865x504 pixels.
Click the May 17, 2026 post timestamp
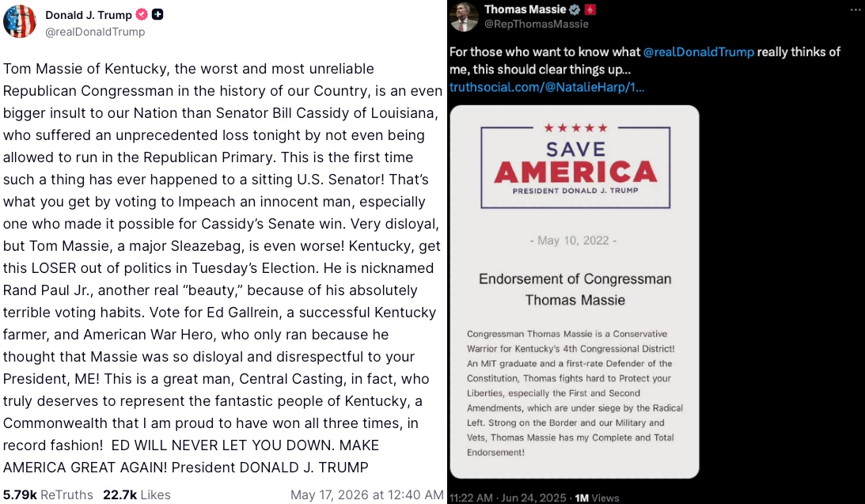(x=367, y=495)
